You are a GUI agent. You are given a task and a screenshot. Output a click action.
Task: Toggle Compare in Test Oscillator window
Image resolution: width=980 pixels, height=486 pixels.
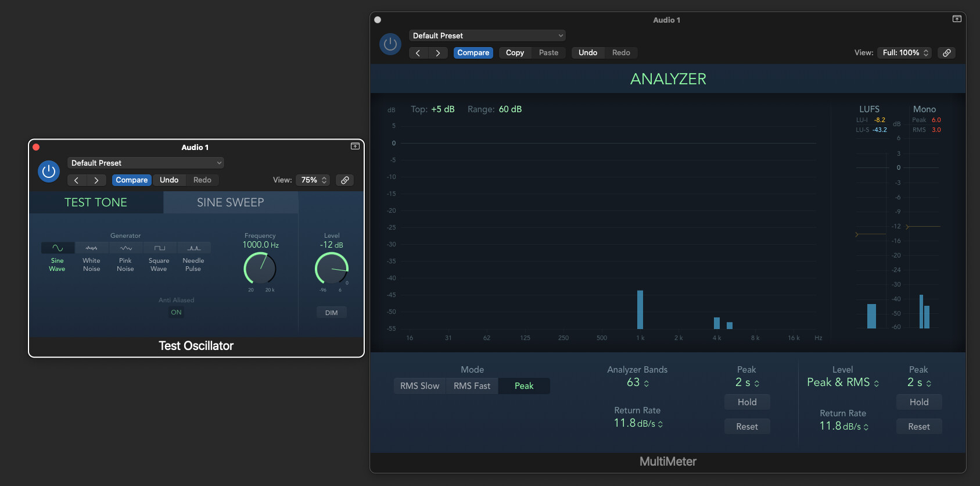(132, 180)
